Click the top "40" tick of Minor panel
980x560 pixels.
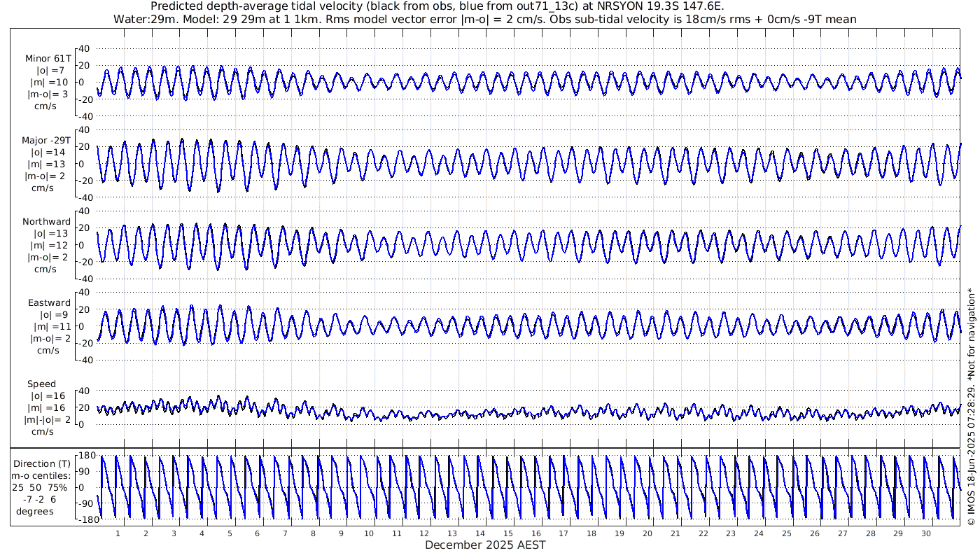85,48
